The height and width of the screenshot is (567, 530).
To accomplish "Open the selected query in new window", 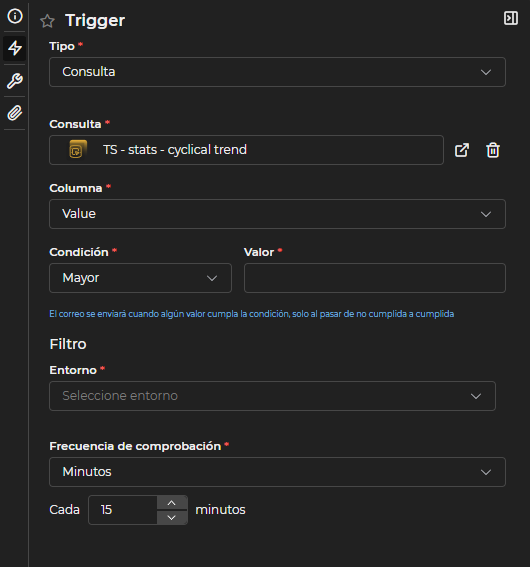I will [x=462, y=150].
